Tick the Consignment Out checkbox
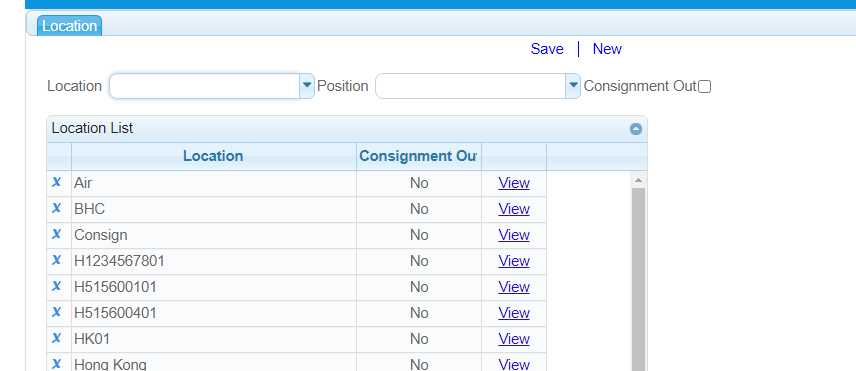The image size is (856, 371). pyautogui.click(x=705, y=86)
